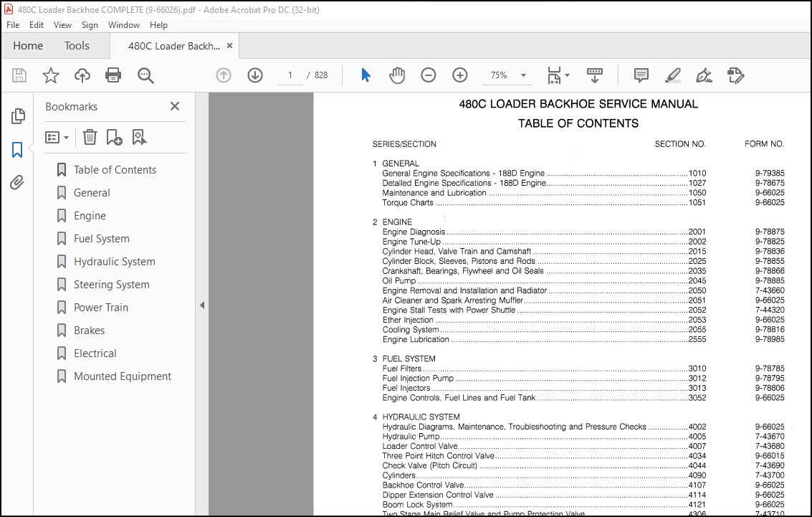Toggle the Bookmarks panel ribbon icon
The width and height of the screenshot is (812, 517).
pyautogui.click(x=17, y=150)
